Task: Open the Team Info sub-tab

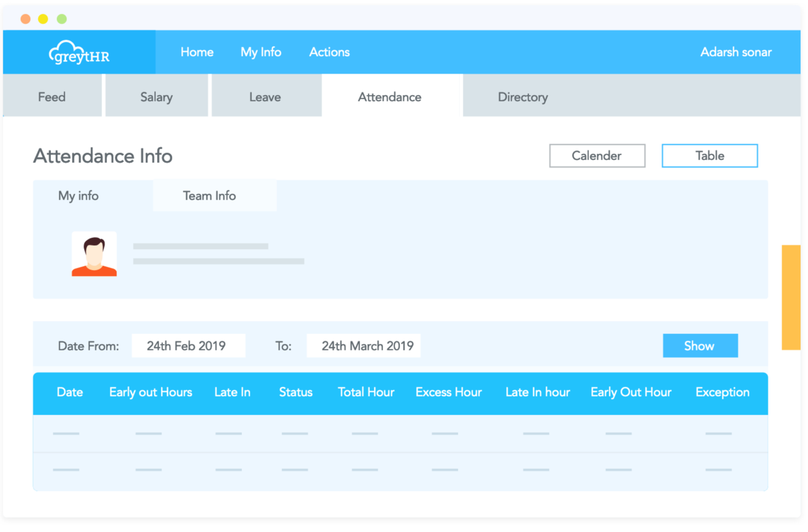Action: click(x=209, y=196)
